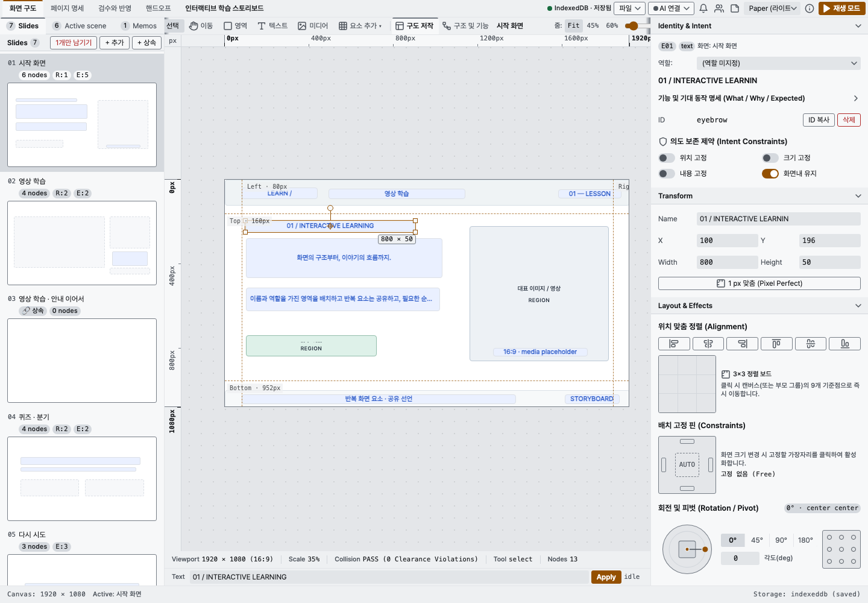868x603 pixels.
Task: Expand 기능 및 기대 동작 명세 row
Action: point(759,98)
